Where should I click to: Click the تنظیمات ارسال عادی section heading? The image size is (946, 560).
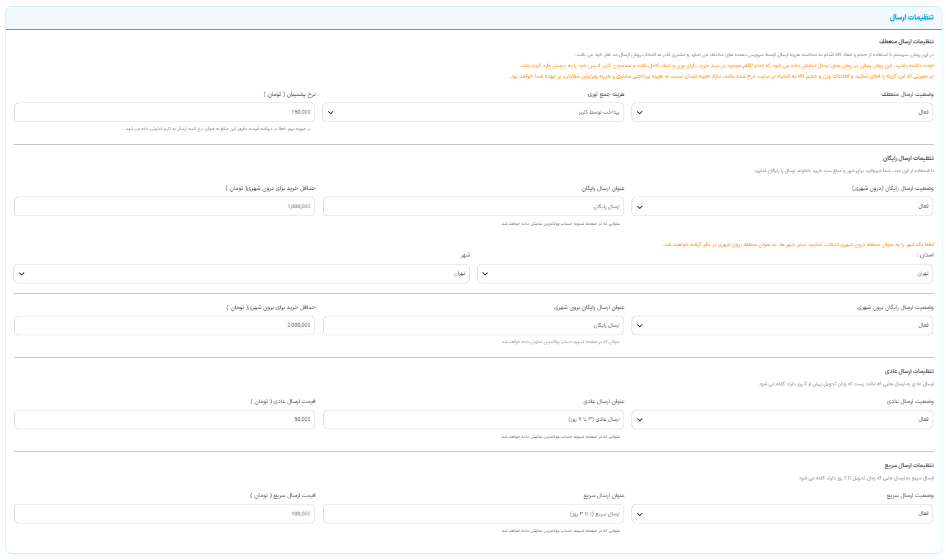[909, 371]
